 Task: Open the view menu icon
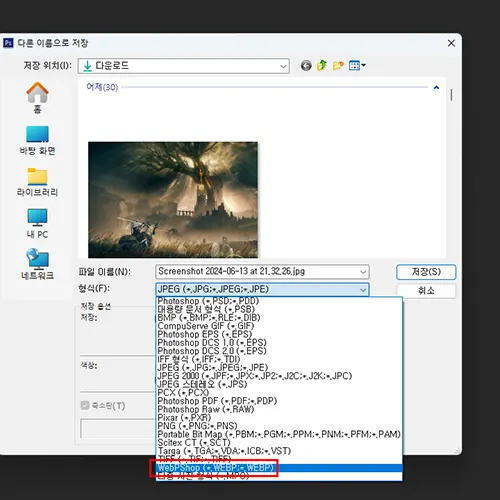(357, 65)
